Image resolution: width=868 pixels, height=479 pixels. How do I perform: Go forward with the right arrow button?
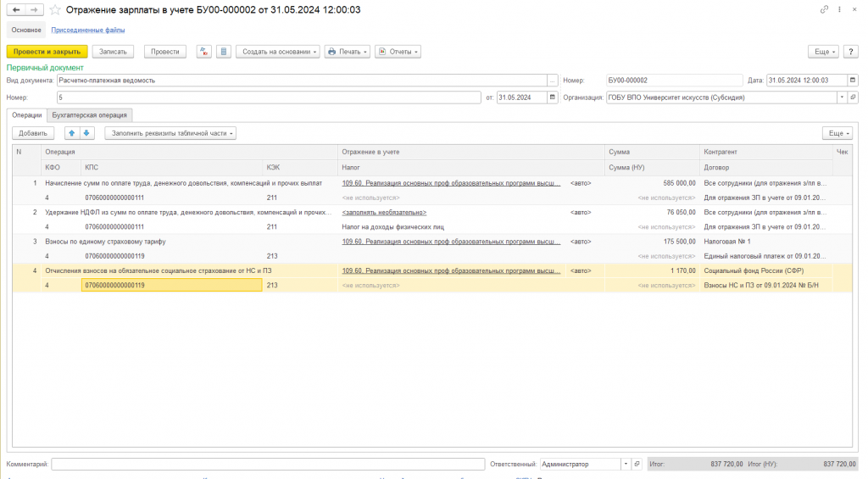[x=34, y=10]
